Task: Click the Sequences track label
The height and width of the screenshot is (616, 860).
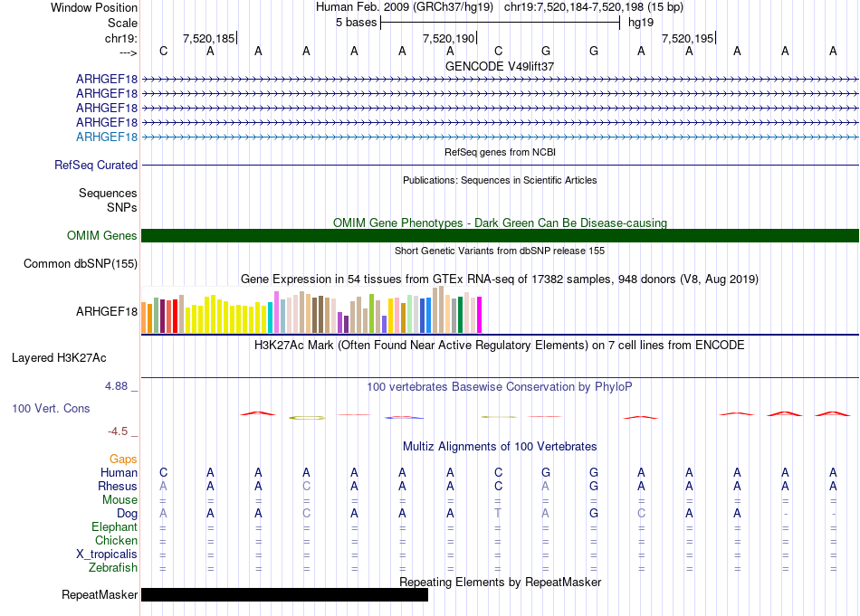Action: (108, 193)
